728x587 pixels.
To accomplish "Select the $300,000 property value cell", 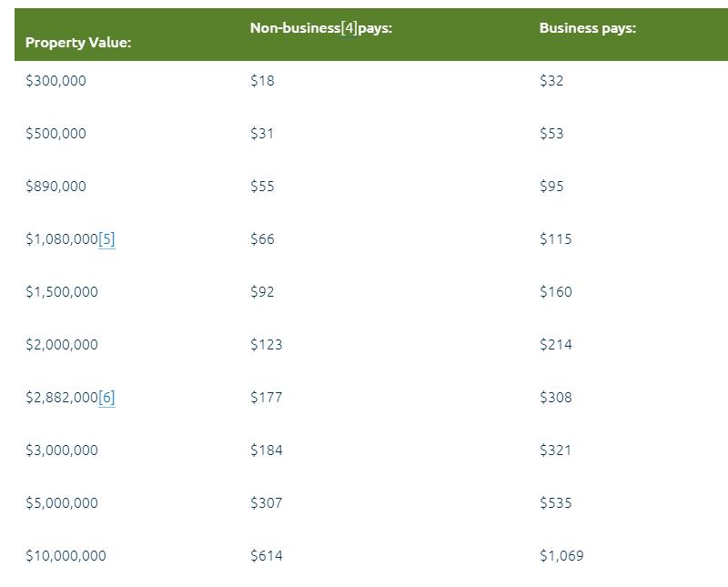I will coord(56,81).
